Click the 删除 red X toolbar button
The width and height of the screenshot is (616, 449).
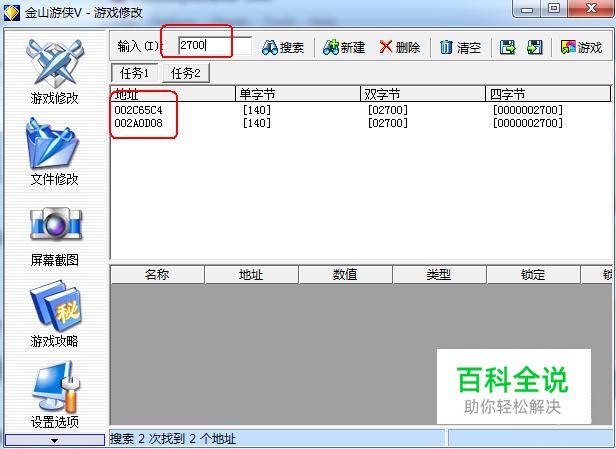click(400, 47)
